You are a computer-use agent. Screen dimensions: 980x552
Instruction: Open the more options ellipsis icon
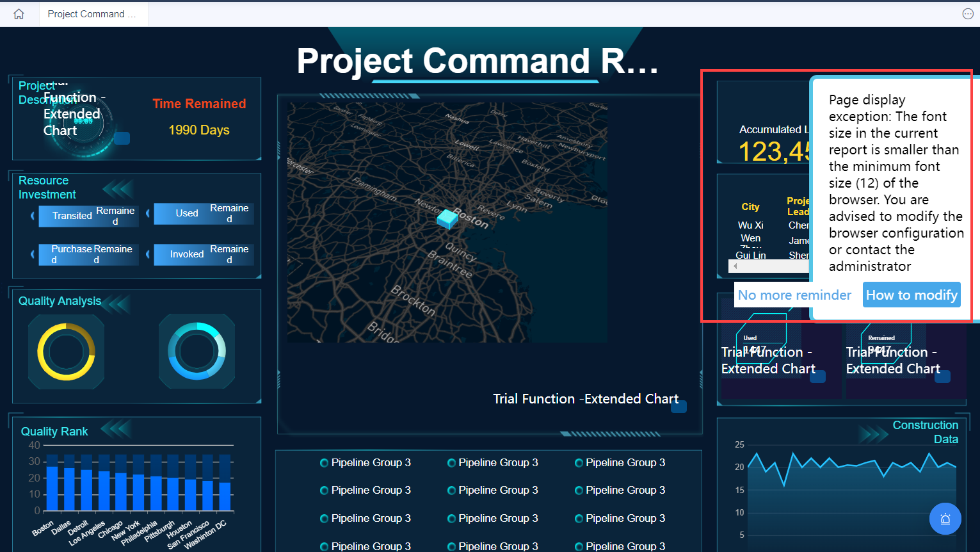coord(968,14)
